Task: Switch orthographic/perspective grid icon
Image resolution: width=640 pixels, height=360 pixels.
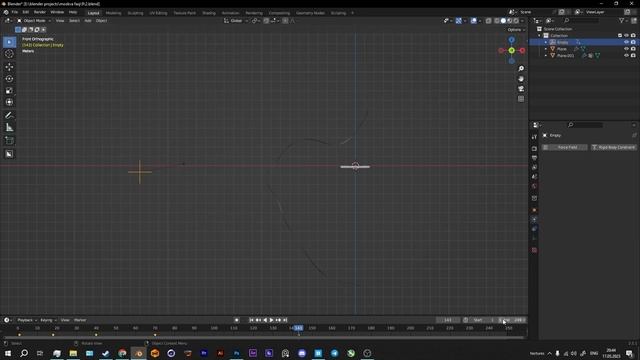Action: pyautogui.click(x=521, y=99)
